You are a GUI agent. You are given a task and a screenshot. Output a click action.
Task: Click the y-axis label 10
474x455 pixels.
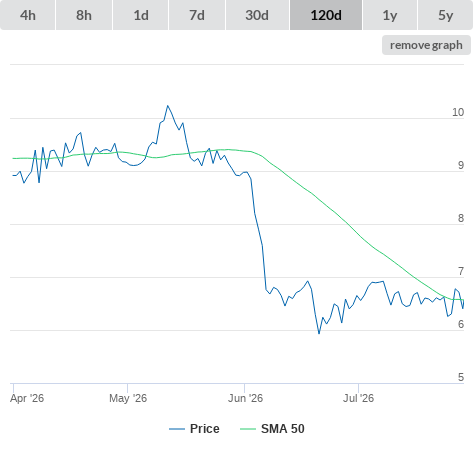click(458, 112)
